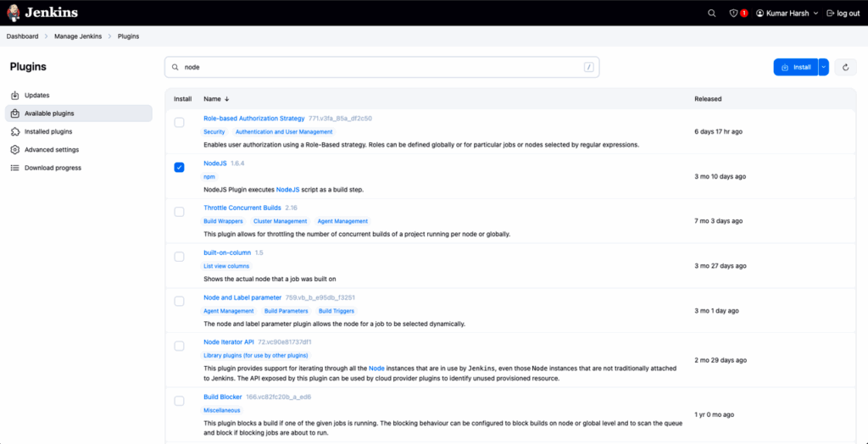Check the Build Blocker plugin checkbox
Viewport: 868px width, 444px height.
(180, 401)
